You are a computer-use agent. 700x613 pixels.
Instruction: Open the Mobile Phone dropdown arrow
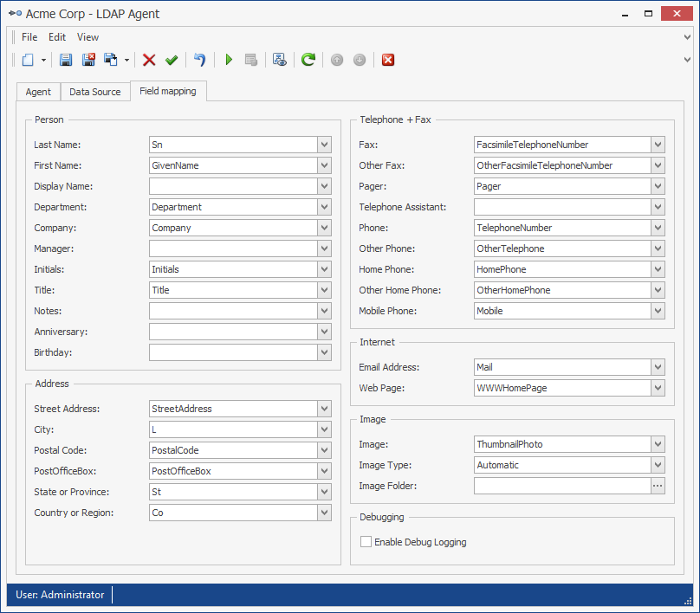(x=658, y=311)
